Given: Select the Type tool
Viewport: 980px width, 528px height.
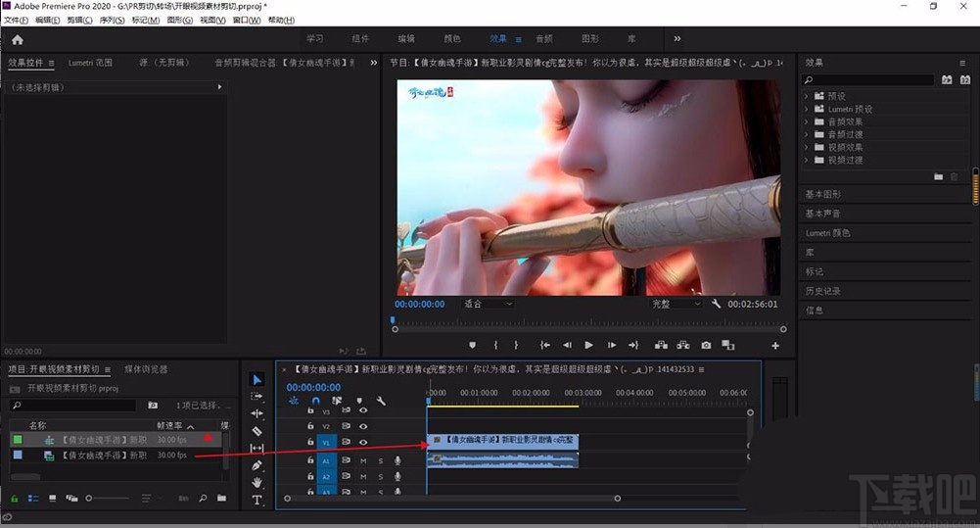Looking at the screenshot, I should pos(257,500).
